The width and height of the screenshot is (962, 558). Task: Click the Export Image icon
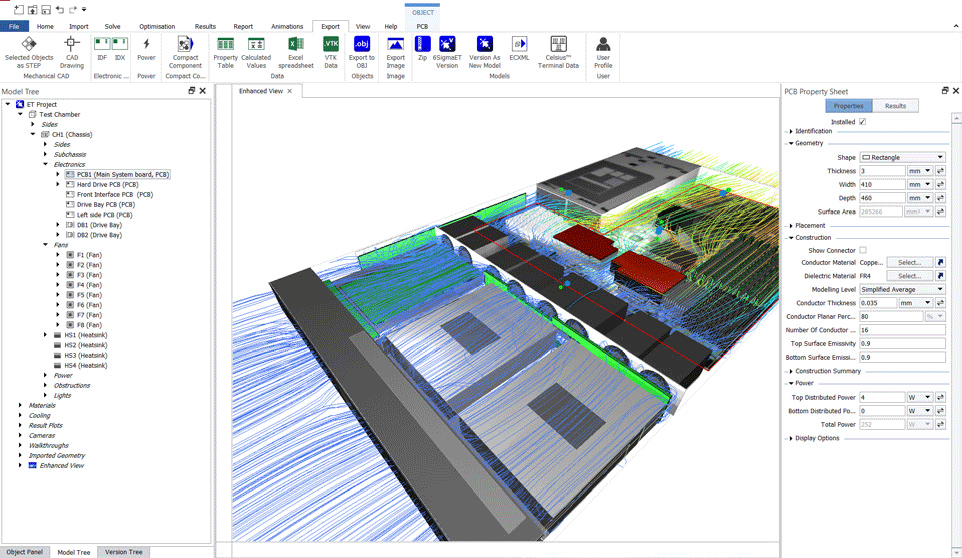click(396, 45)
